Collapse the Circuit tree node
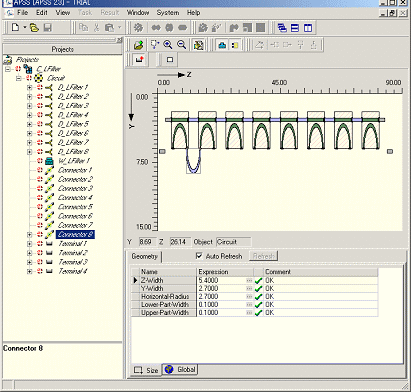The width and height of the screenshot is (411, 392). click(19, 78)
